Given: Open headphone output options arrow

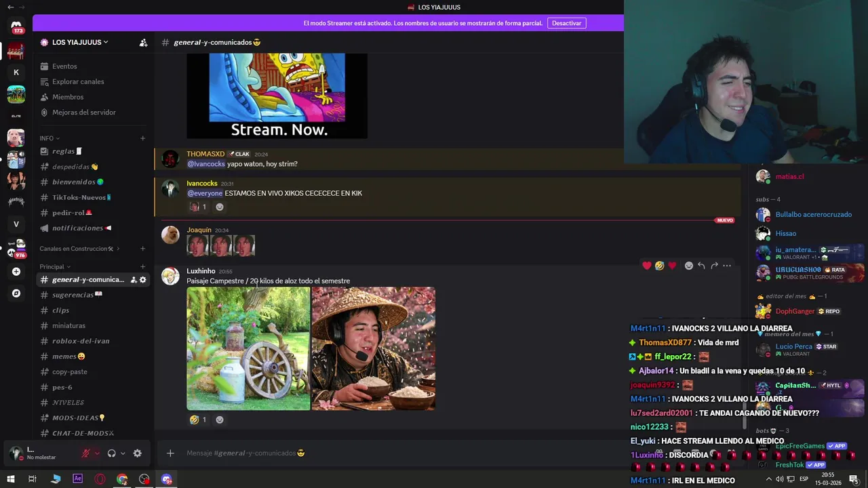Looking at the screenshot, I should point(123,453).
